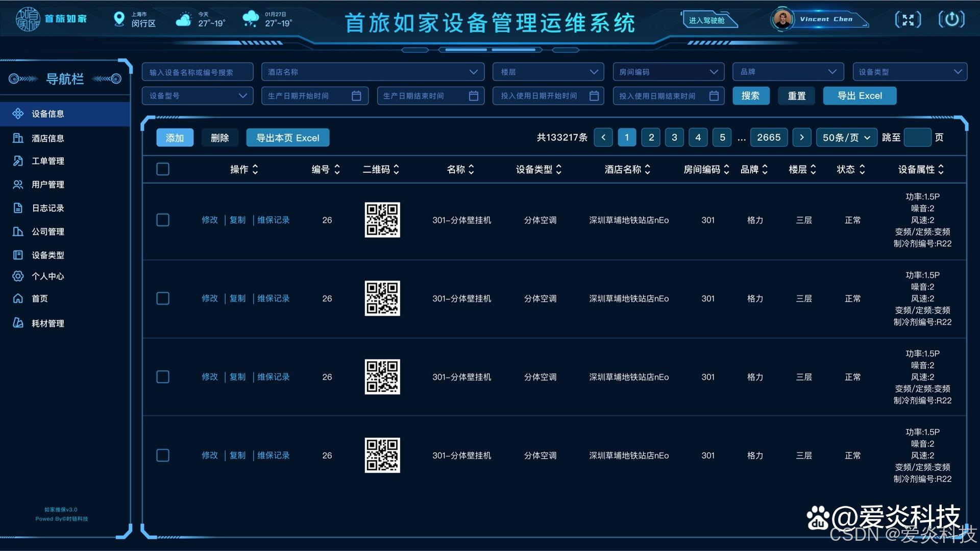Click the power logout icon
The width and height of the screenshot is (980, 551).
tap(951, 19)
